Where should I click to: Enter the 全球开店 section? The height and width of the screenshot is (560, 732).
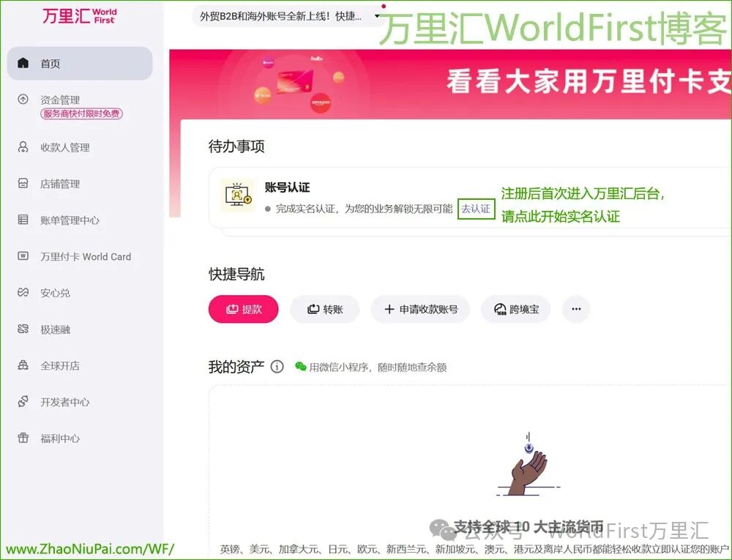59,366
